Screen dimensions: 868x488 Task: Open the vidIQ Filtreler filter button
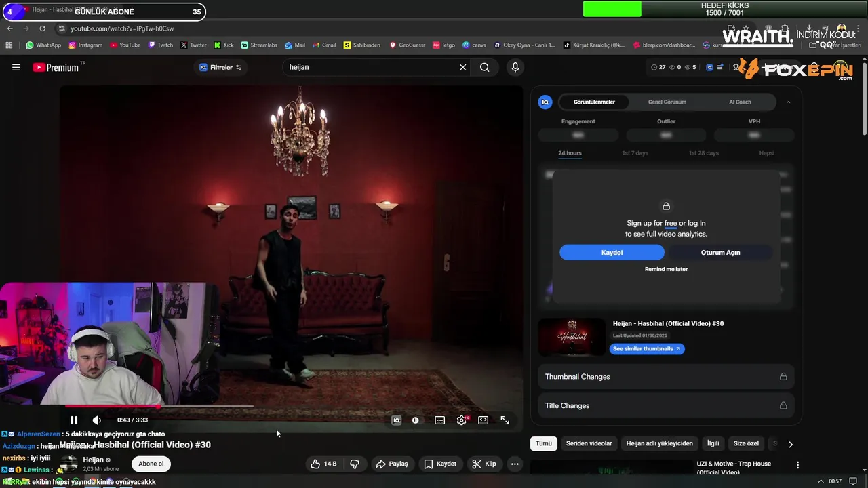[x=220, y=67]
